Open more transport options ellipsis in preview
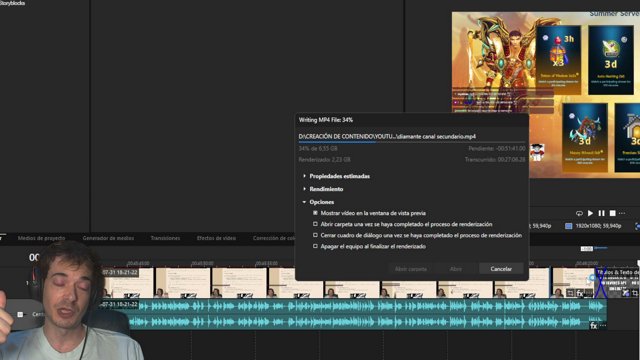The height and width of the screenshot is (360, 640). click(622, 213)
